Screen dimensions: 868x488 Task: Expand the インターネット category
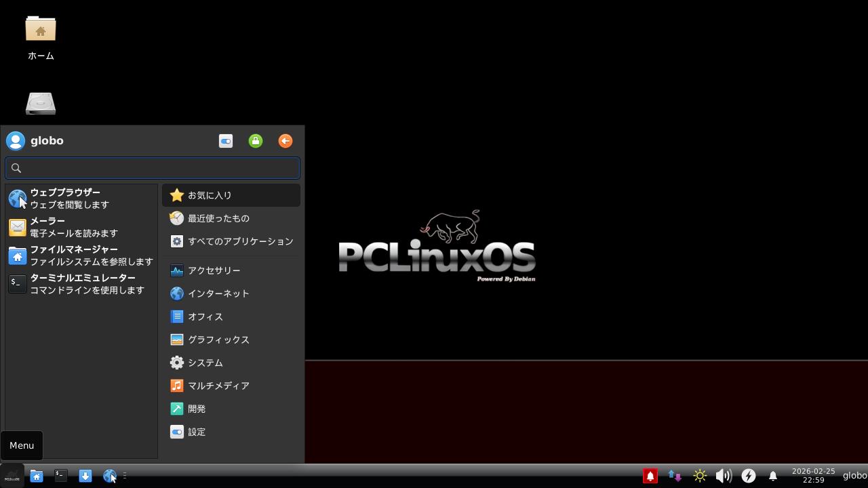coord(218,293)
